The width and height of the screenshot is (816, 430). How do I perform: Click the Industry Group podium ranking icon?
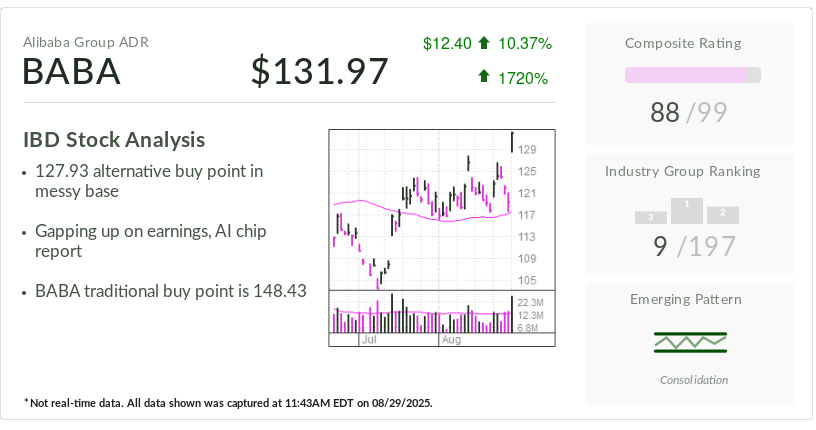(687, 211)
